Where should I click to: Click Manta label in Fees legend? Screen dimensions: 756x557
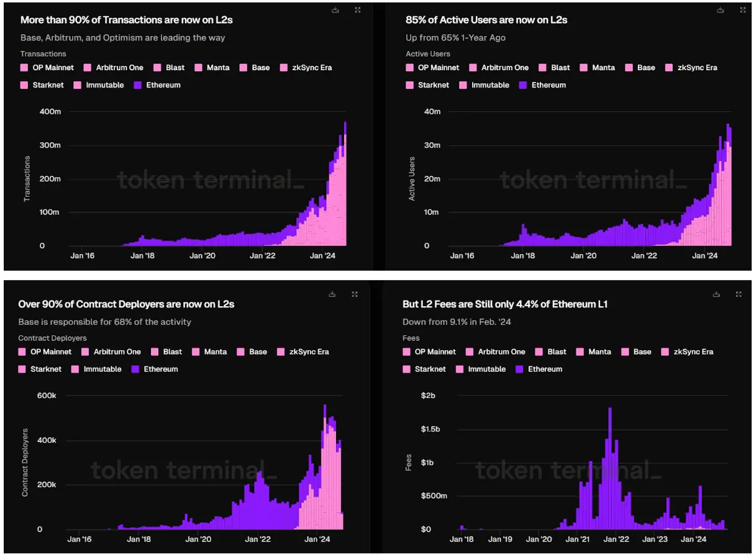tap(599, 351)
